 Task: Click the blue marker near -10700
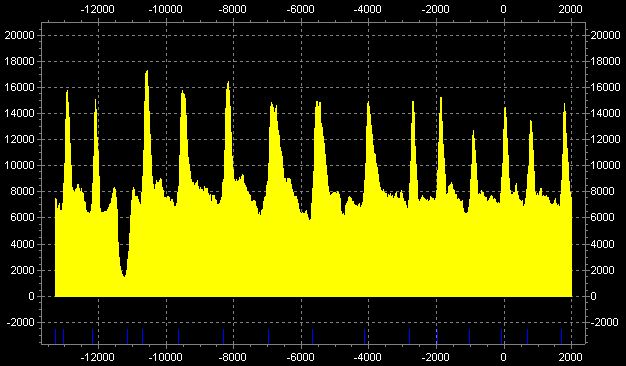coord(143,336)
